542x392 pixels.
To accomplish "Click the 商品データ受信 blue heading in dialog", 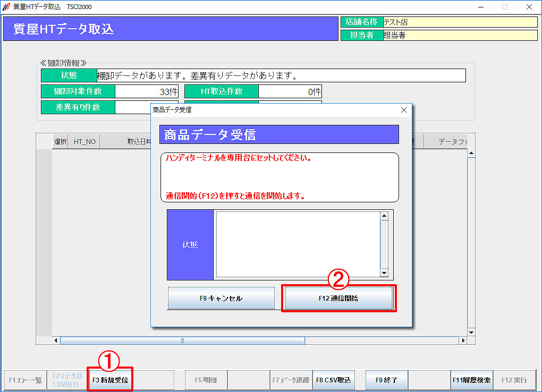I will click(x=279, y=134).
